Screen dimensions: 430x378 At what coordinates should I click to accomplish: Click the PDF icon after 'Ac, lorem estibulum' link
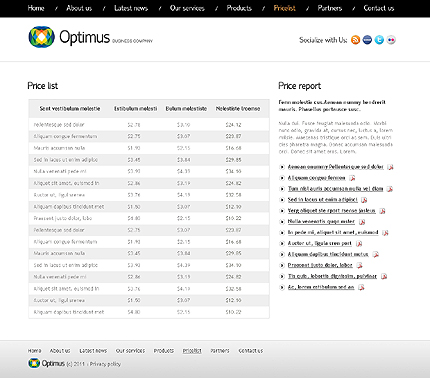pos(361,287)
